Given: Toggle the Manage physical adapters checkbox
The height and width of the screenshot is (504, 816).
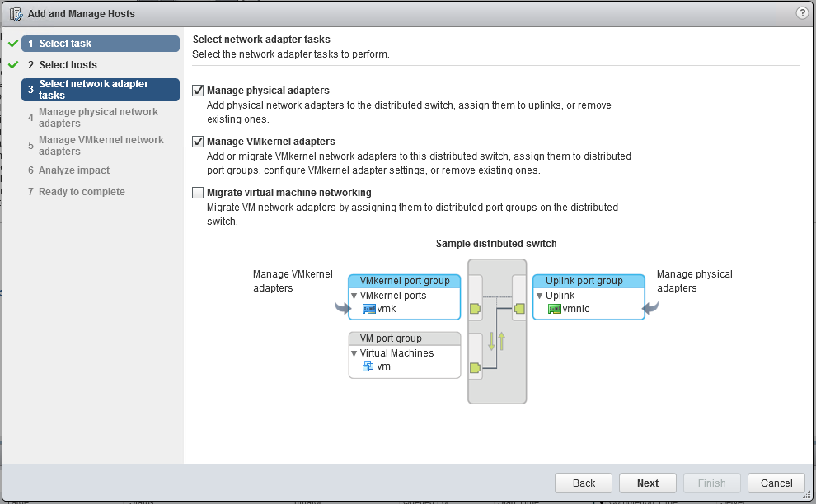Looking at the screenshot, I should (198, 91).
